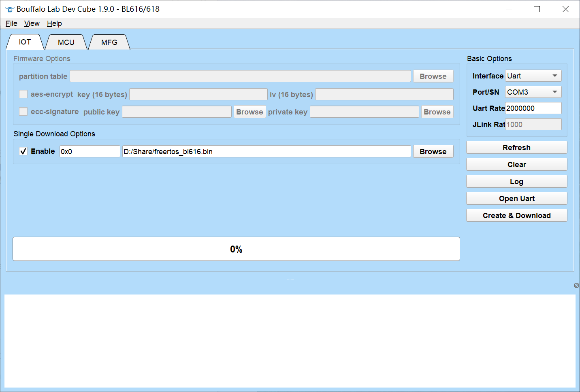
Task: Open the File menu
Action: [11, 23]
